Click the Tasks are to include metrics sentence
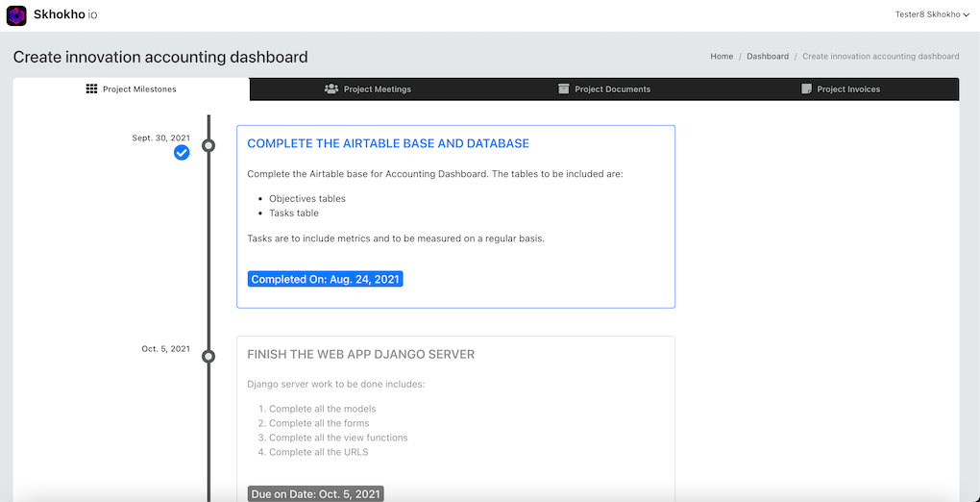The width and height of the screenshot is (980, 502). coord(396,238)
